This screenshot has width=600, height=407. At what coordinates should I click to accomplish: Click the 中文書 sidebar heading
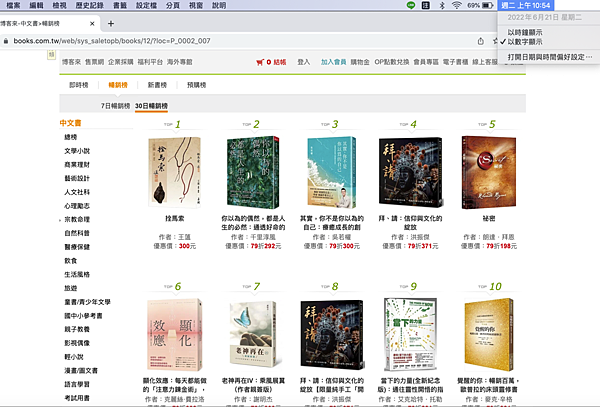point(70,123)
